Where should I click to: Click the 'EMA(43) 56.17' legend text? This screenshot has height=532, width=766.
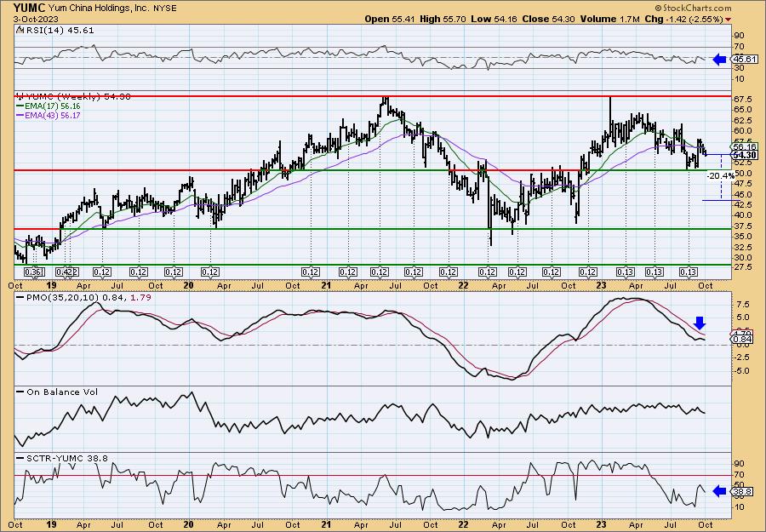[x=52, y=115]
